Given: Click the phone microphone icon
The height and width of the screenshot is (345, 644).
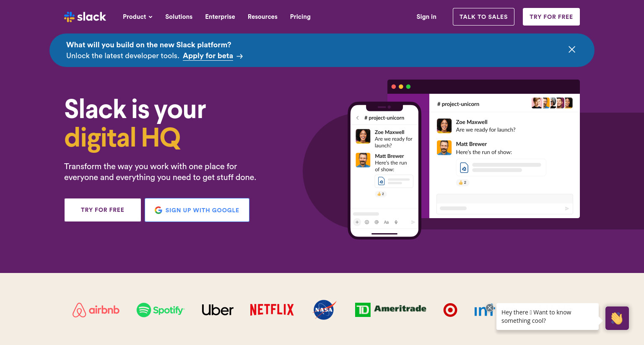Looking at the screenshot, I should click(x=396, y=222).
